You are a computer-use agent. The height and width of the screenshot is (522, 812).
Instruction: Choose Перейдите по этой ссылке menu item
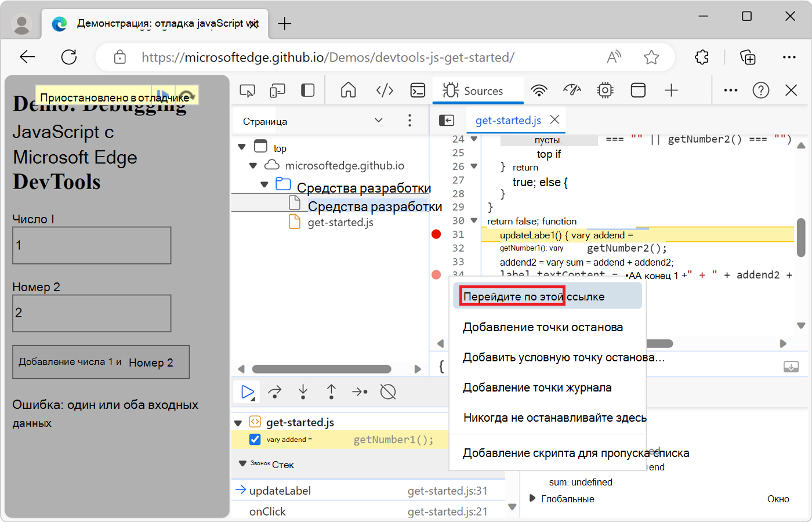point(548,296)
